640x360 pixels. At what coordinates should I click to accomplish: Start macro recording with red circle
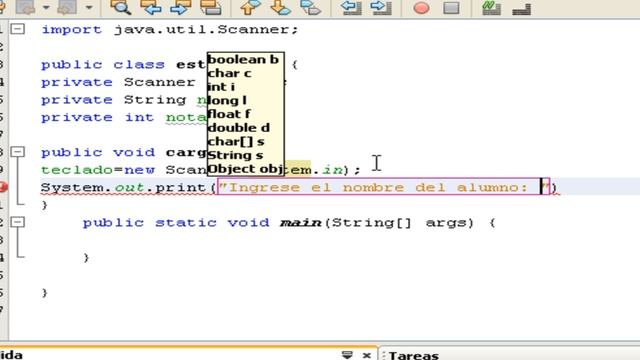pyautogui.click(x=421, y=8)
